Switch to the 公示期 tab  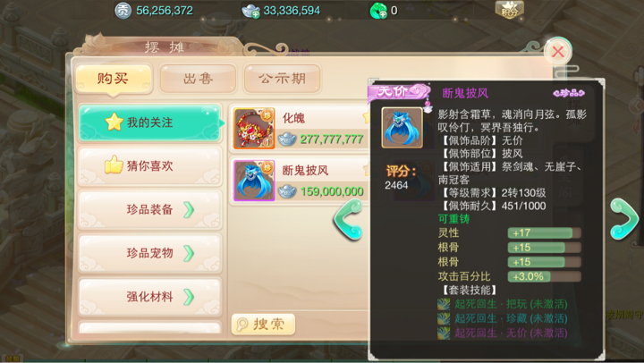pyautogui.click(x=282, y=78)
